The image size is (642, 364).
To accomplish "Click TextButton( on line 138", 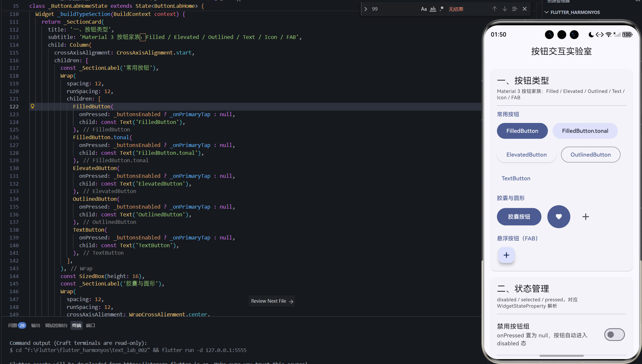I will point(90,230).
